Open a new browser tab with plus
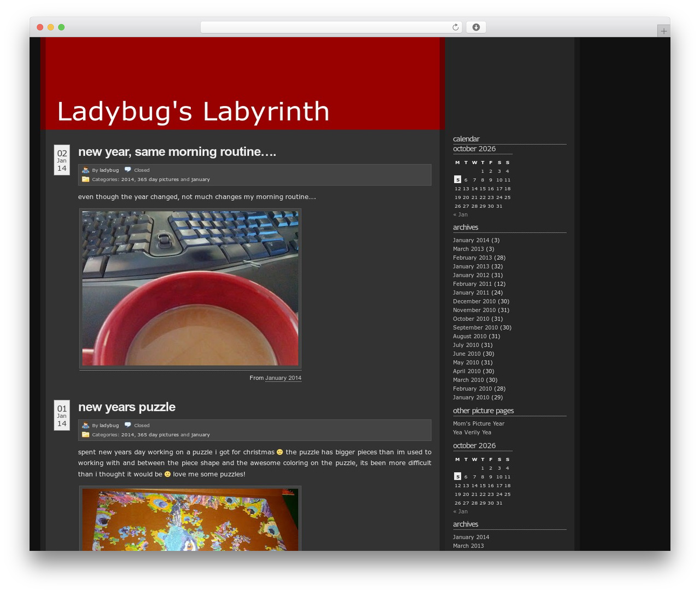Screen dimensions: 700x593 [663, 31]
